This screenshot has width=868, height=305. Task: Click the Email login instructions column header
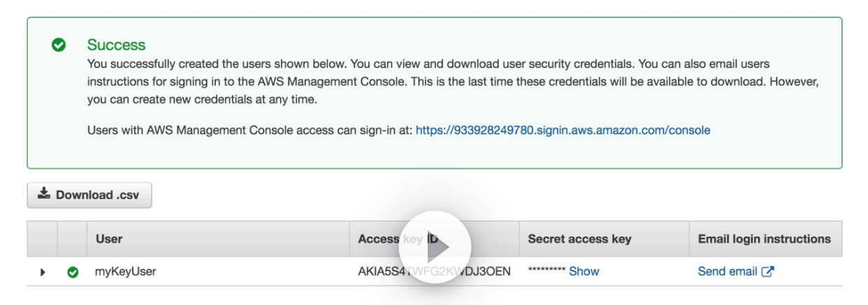pos(764,239)
